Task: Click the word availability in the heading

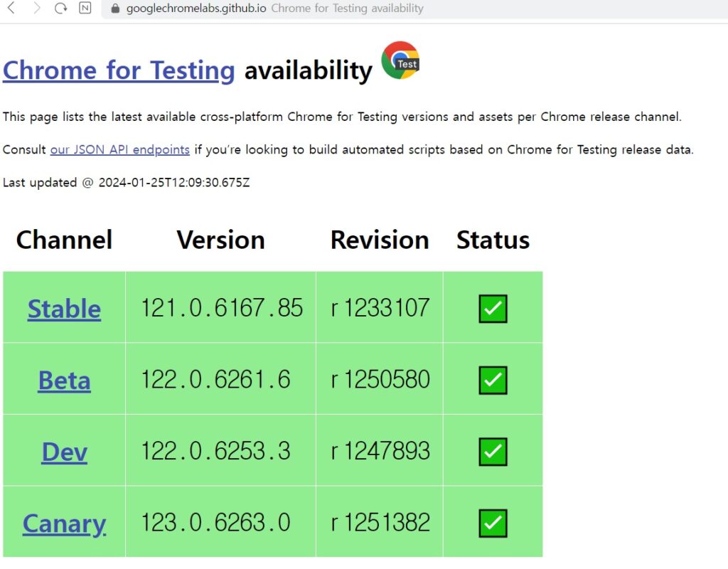Action: pos(309,70)
